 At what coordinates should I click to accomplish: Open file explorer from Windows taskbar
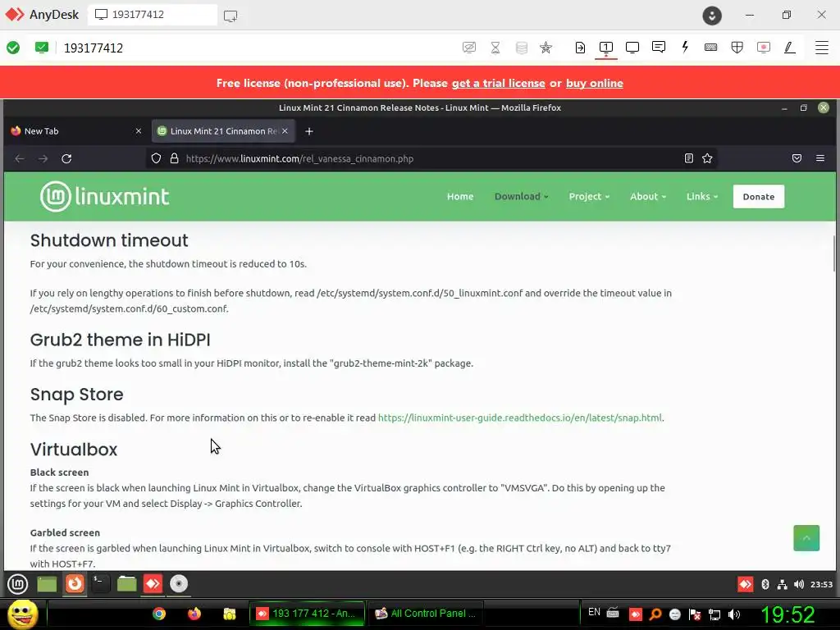[230, 614]
